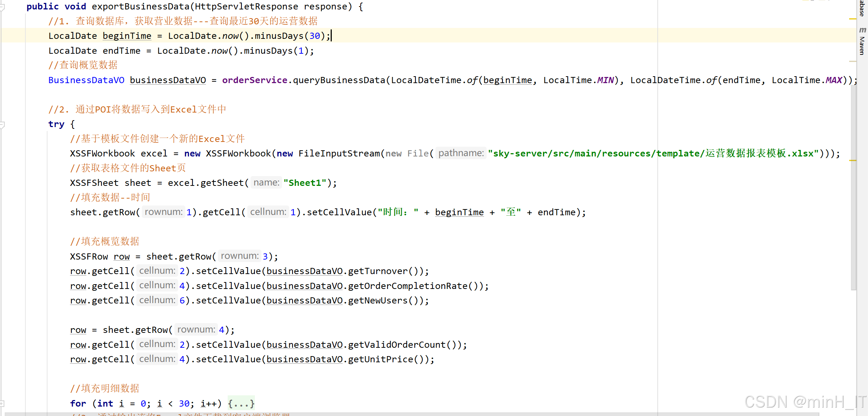Screen dimensions: 868x416
Task: Click the warning stripe mark beside comment 1
Action: pos(853,19)
